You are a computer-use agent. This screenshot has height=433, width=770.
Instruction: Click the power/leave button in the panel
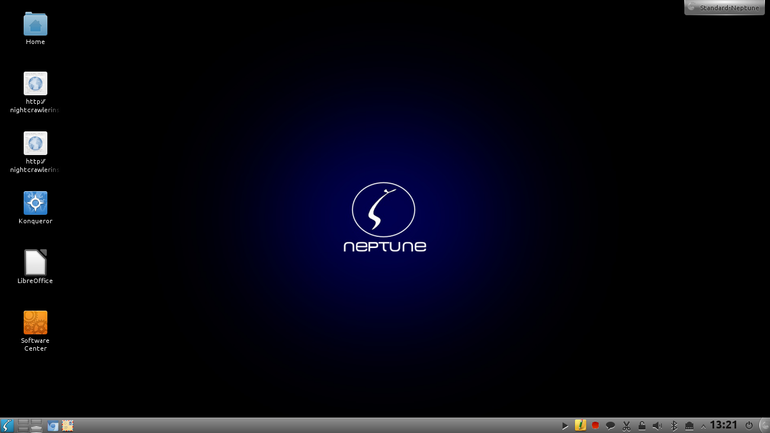click(x=748, y=425)
